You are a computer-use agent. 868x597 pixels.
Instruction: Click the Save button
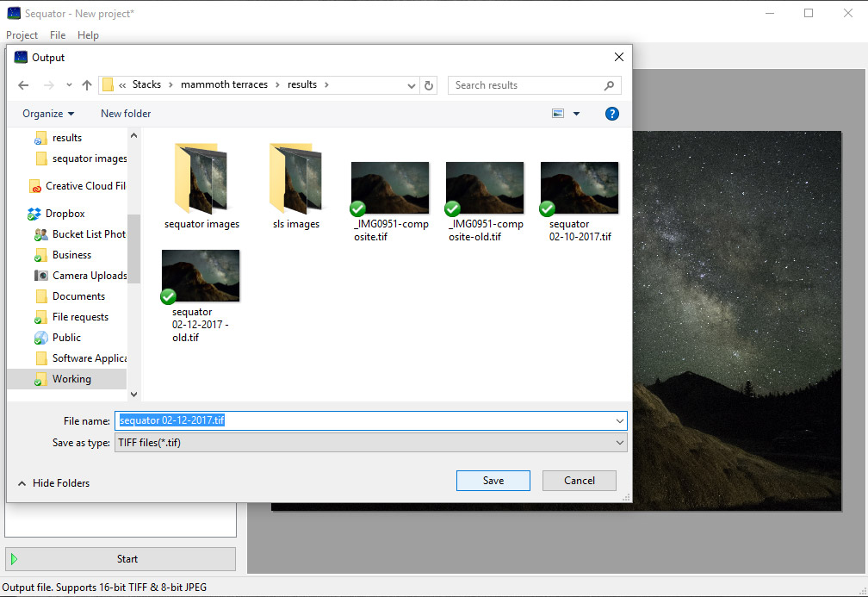coord(493,481)
